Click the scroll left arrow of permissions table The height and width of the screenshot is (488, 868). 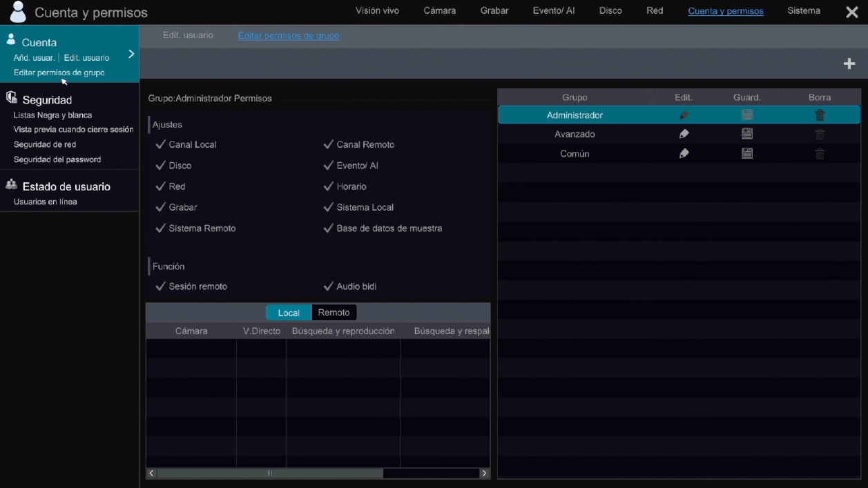152,474
